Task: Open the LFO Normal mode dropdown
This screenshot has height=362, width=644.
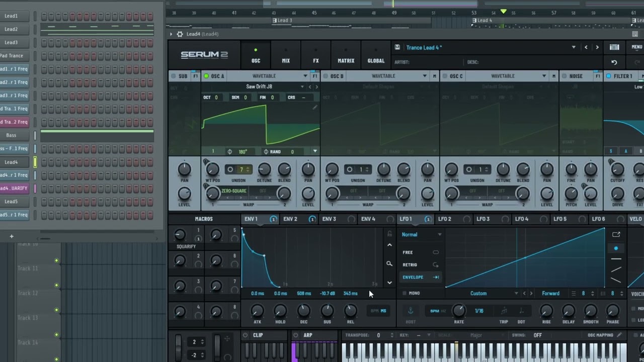Action: click(x=422, y=234)
